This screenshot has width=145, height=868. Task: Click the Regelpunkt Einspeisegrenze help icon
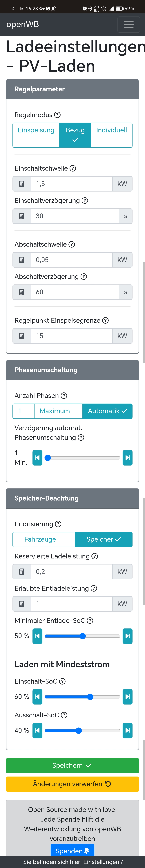click(x=106, y=320)
